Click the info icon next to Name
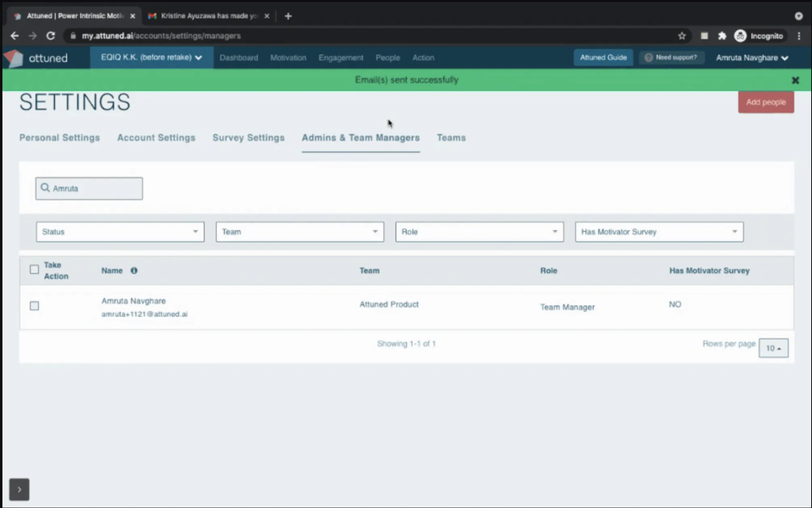This screenshot has width=812, height=508. click(x=134, y=271)
